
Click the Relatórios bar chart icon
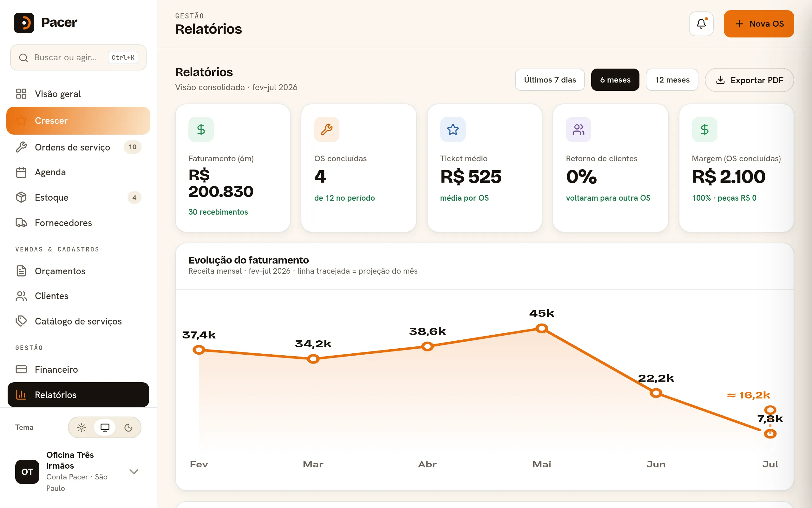[x=21, y=395]
